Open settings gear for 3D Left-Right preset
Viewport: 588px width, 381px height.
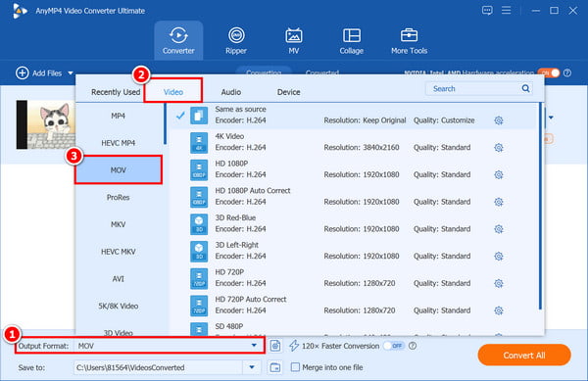click(499, 257)
